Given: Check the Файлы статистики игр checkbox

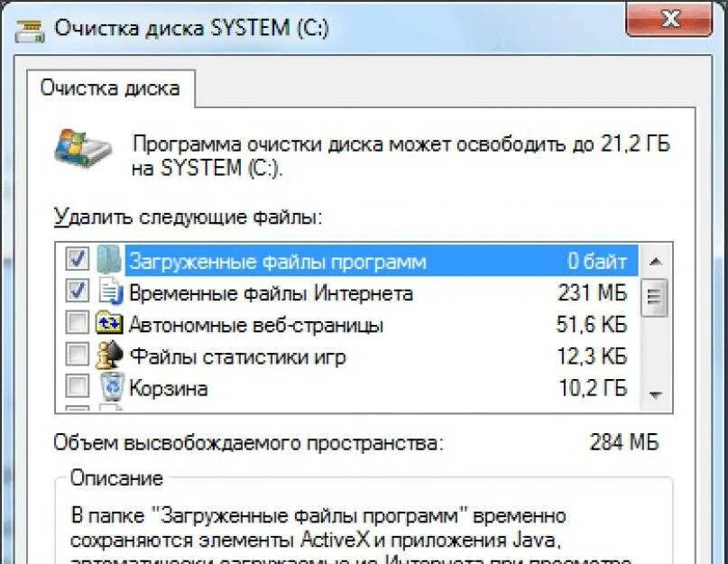Looking at the screenshot, I should tap(77, 355).
